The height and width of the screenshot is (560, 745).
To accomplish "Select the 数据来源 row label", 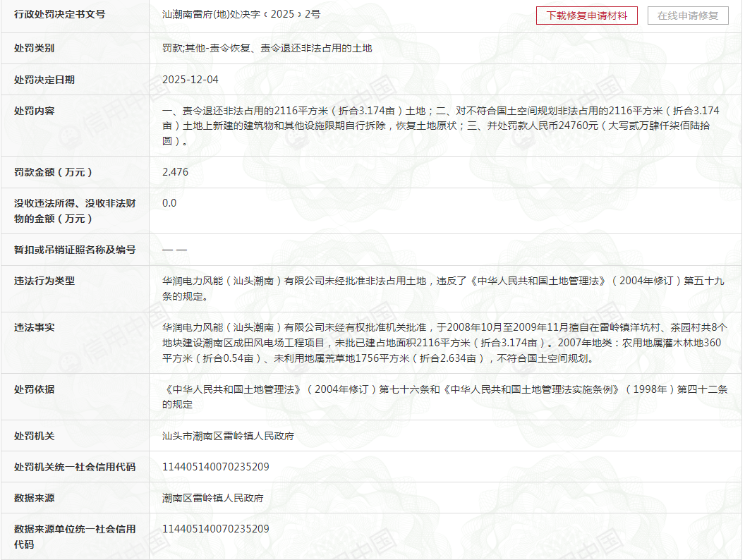I will [x=35, y=498].
